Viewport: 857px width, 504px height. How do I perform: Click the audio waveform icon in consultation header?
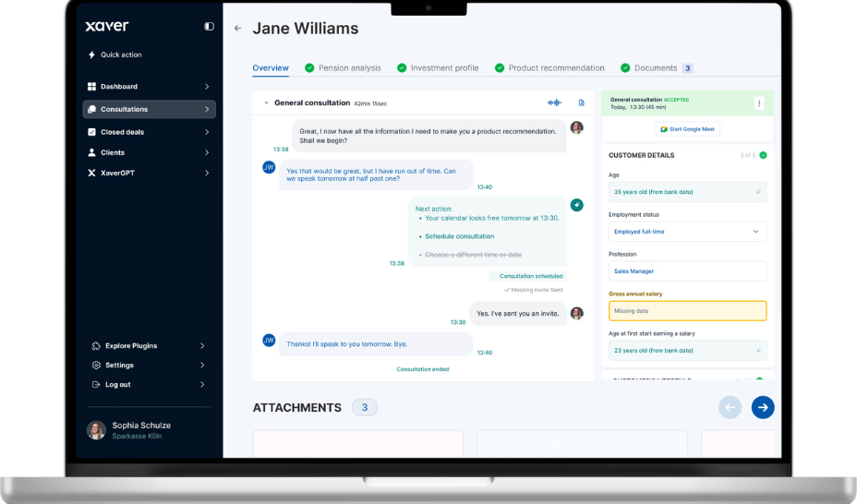[x=554, y=102]
